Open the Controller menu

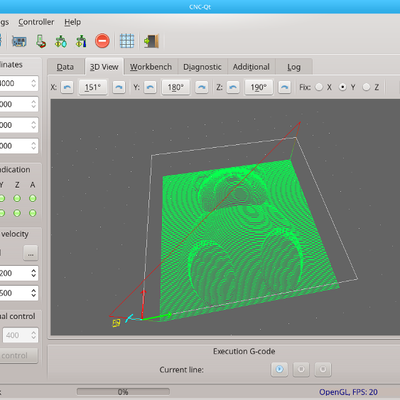[36, 22]
